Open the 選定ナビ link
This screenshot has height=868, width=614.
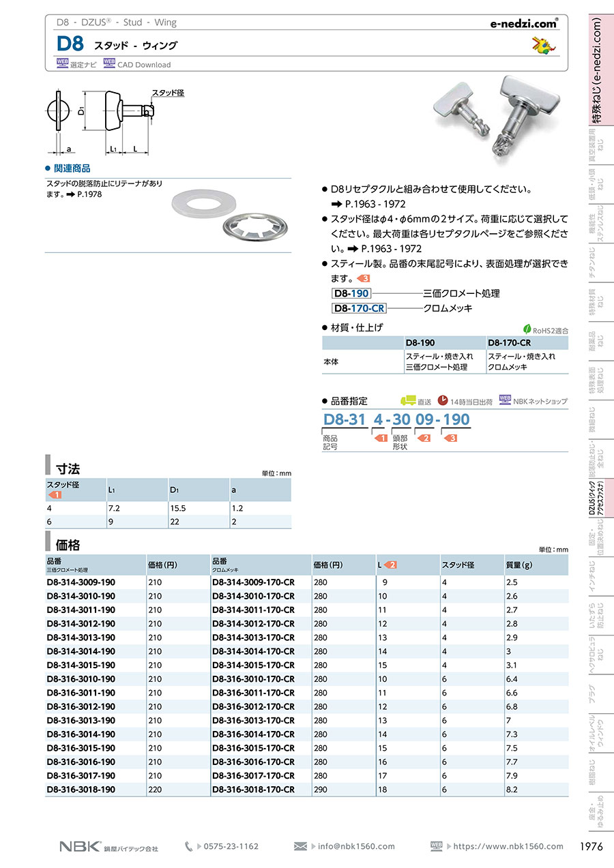pyautogui.click(x=82, y=65)
